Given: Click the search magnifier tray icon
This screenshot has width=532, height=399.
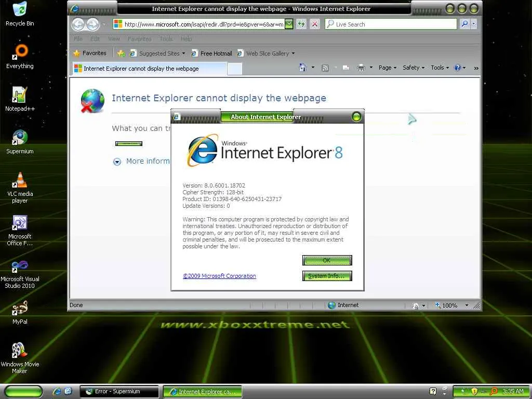Looking at the screenshot, I should pyautogui.click(x=494, y=391).
